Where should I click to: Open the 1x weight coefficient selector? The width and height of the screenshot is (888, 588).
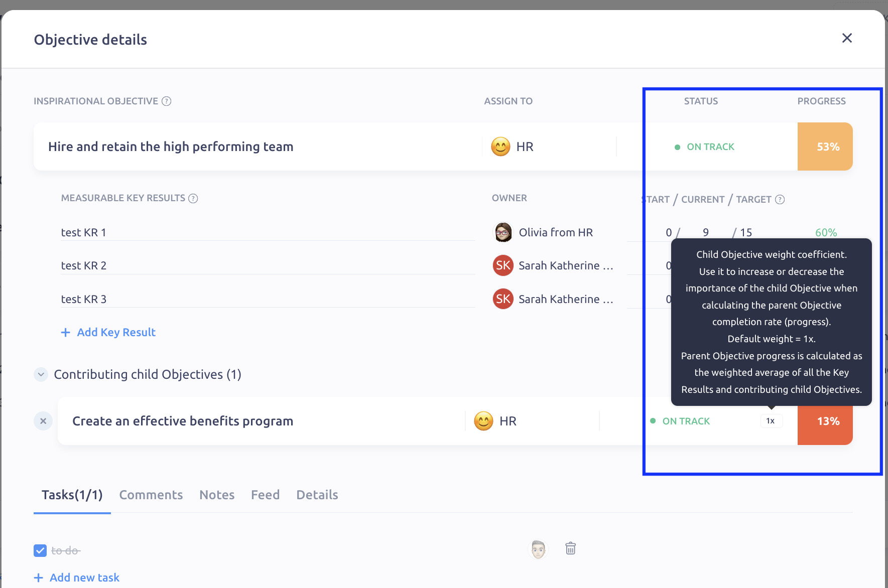click(771, 421)
